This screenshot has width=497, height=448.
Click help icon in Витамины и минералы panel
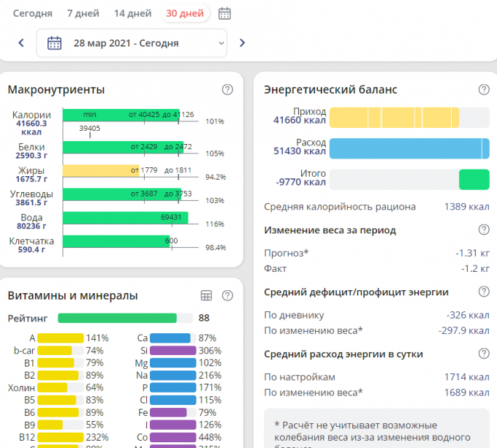(227, 296)
